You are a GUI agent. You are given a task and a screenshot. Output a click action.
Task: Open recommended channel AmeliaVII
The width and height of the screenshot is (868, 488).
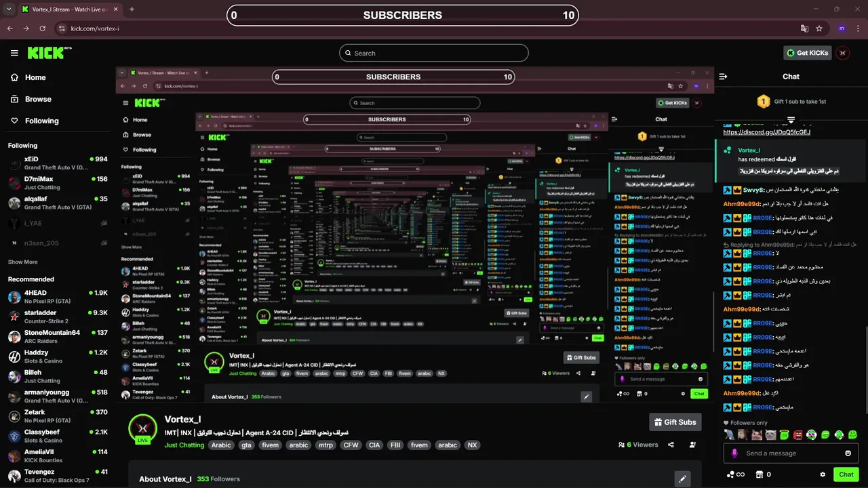click(x=58, y=455)
